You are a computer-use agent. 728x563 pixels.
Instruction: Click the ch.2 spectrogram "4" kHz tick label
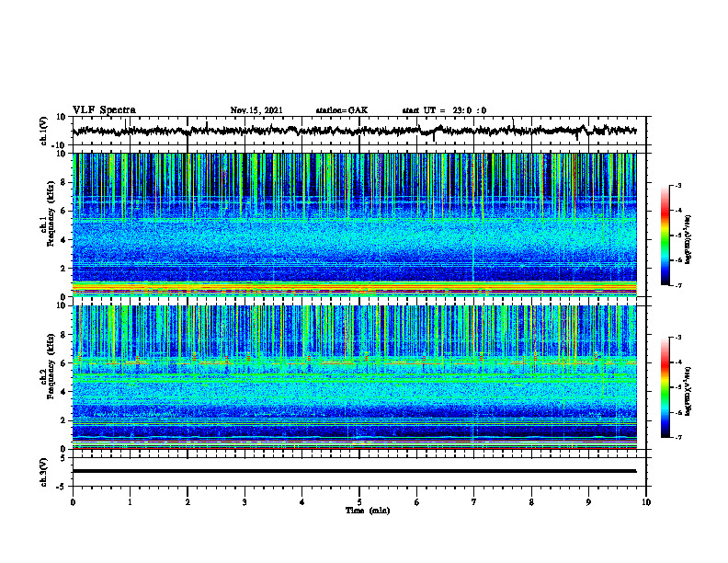click(x=64, y=392)
